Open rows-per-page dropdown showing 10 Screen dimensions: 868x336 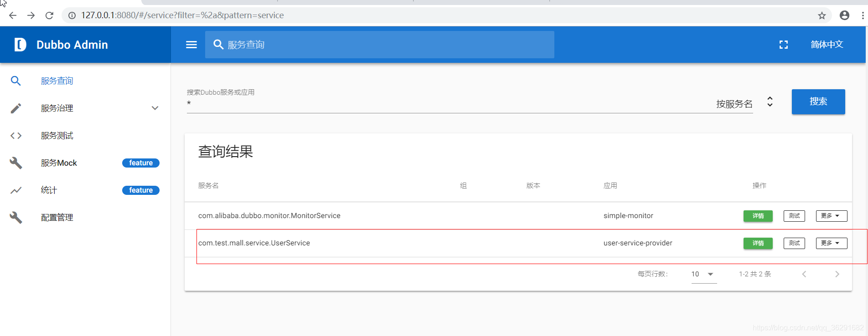point(704,274)
